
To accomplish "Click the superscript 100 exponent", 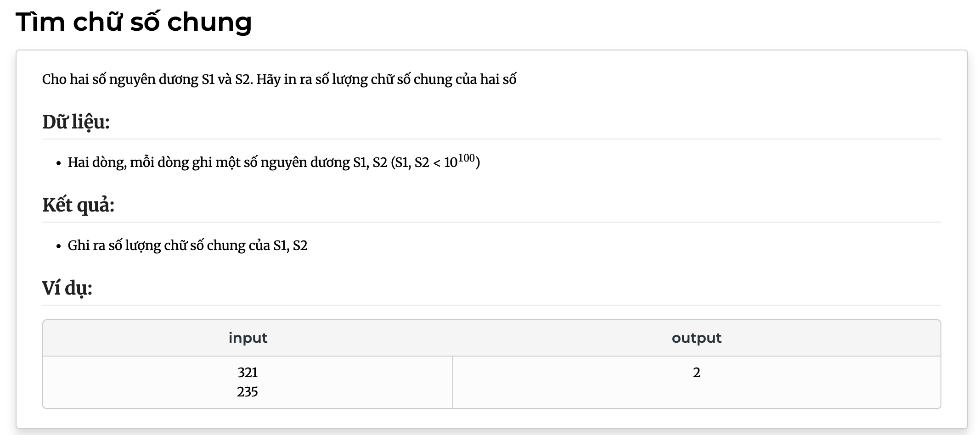I will click(x=466, y=158).
